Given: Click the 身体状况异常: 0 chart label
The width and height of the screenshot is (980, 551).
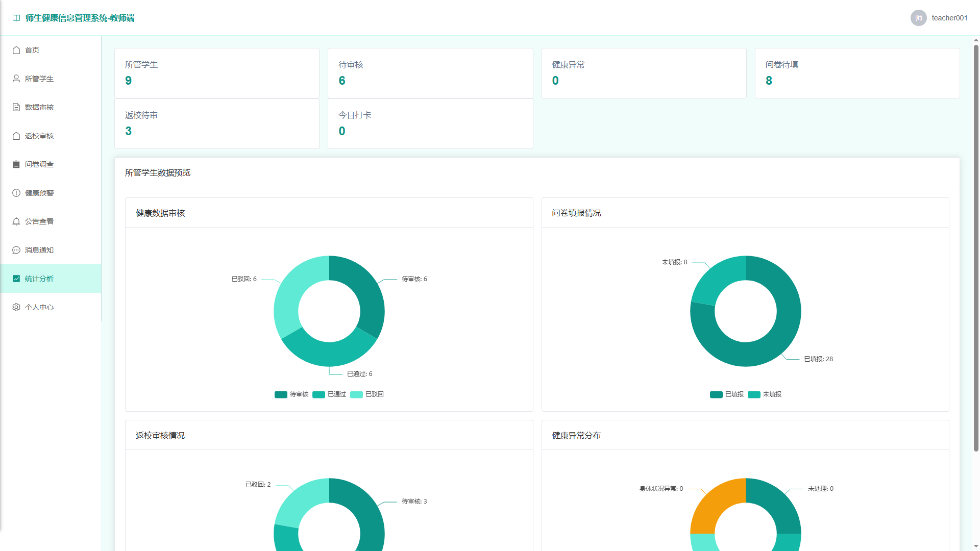Looking at the screenshot, I should [x=661, y=489].
